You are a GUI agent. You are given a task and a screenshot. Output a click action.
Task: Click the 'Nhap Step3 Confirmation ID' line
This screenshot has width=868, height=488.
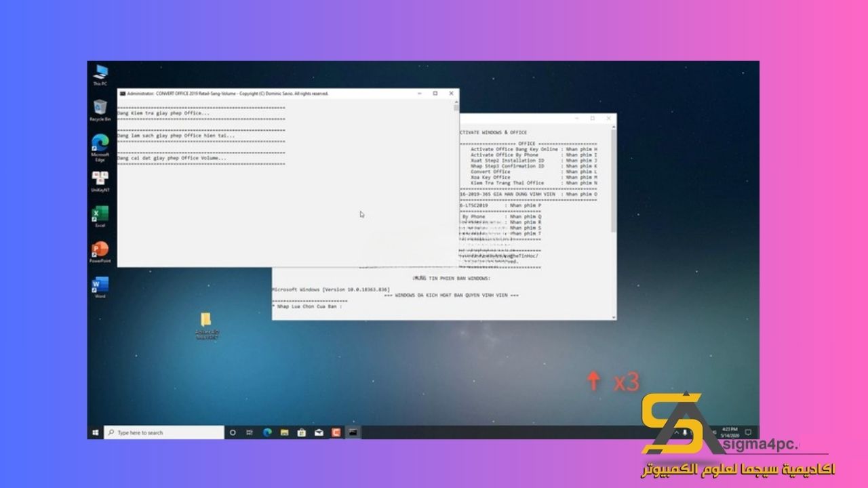534,166
